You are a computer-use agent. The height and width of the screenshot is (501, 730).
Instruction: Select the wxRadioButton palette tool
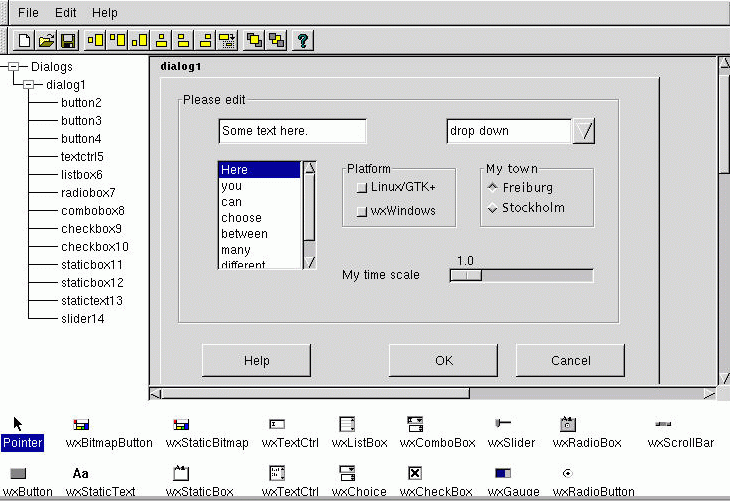(593, 481)
